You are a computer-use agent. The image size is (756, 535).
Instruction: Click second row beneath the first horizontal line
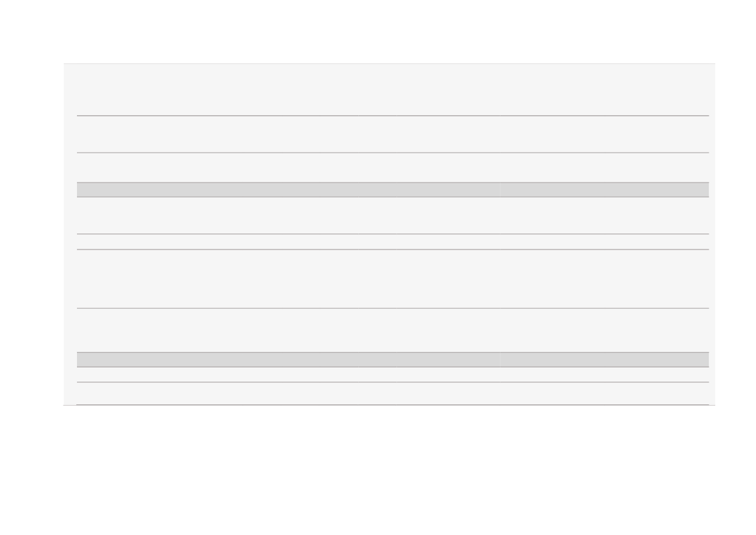393,168
